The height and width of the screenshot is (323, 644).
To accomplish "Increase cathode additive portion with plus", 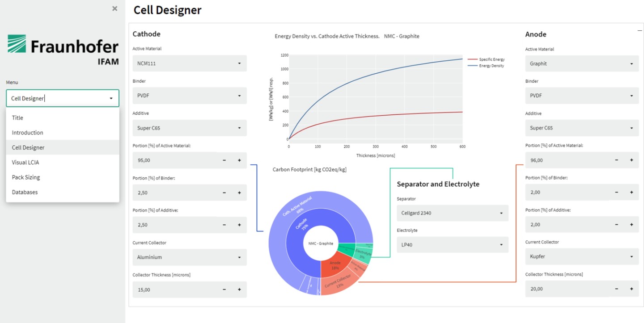I will click(239, 225).
